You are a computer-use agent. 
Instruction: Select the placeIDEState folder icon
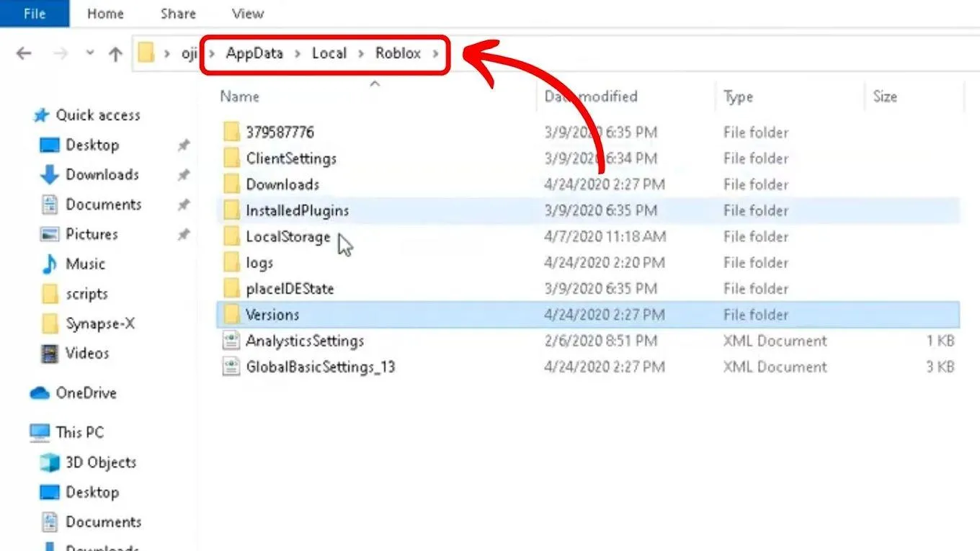point(231,288)
